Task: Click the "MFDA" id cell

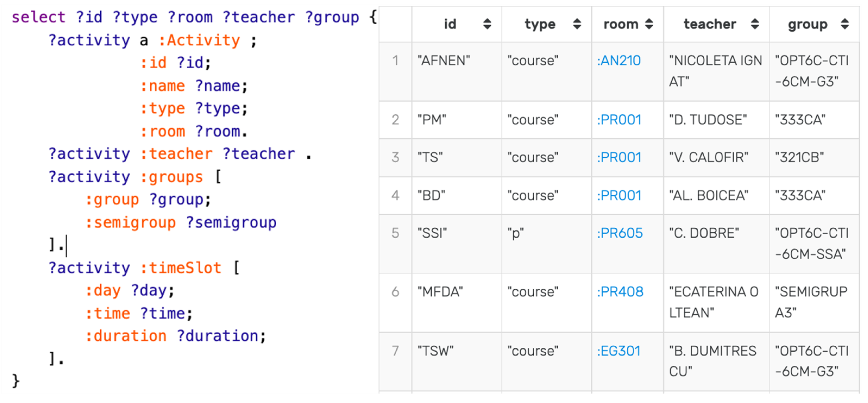Action: [x=440, y=292]
